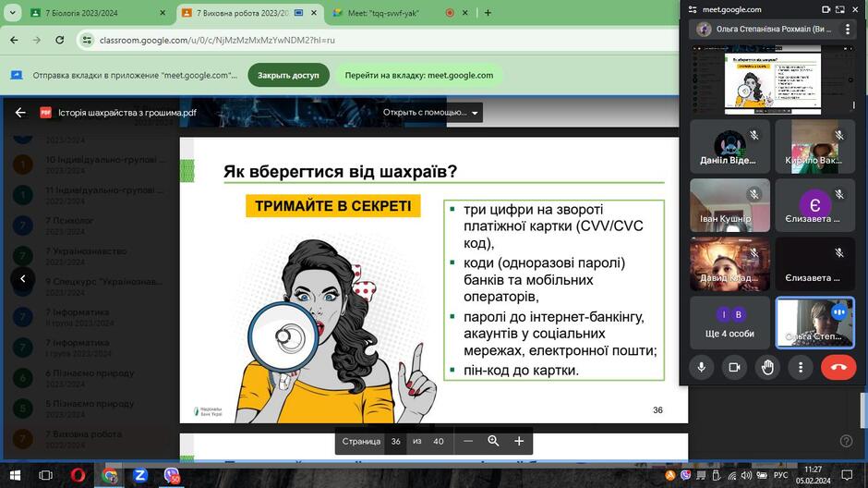Open Windows notification center
Screen dimensions: 868x488
(x=847, y=475)
